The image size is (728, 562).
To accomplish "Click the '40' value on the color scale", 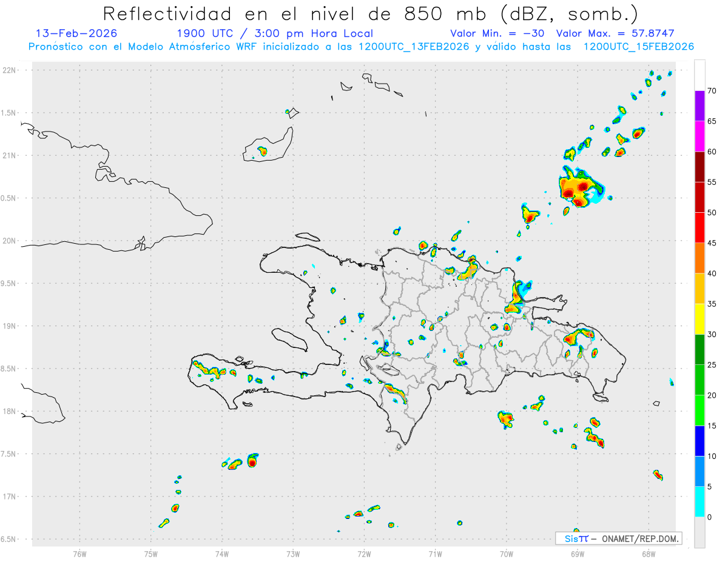I will (712, 273).
